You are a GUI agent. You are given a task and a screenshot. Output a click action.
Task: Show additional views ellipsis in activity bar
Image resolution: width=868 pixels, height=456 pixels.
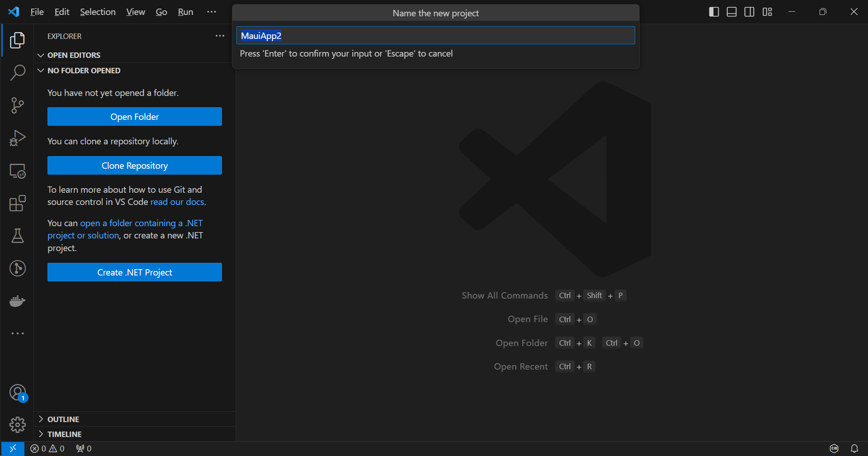17,333
